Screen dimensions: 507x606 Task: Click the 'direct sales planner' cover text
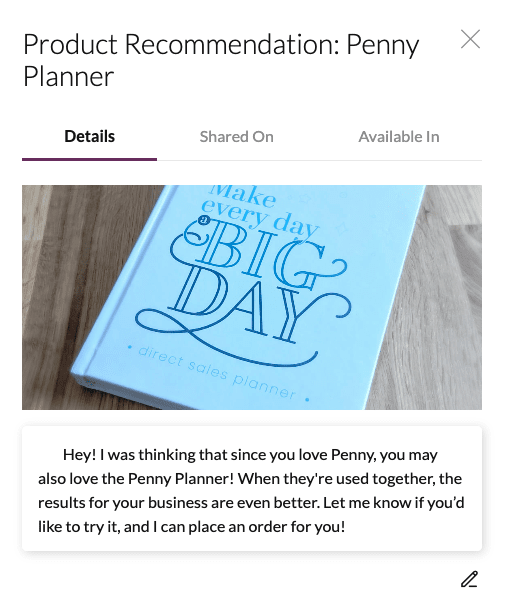pos(218,373)
